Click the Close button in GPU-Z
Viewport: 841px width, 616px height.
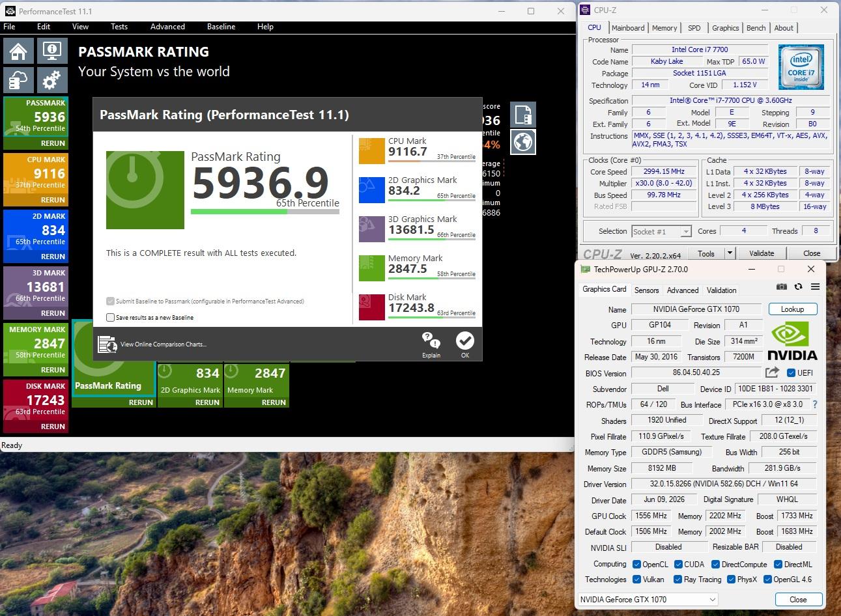tap(798, 600)
